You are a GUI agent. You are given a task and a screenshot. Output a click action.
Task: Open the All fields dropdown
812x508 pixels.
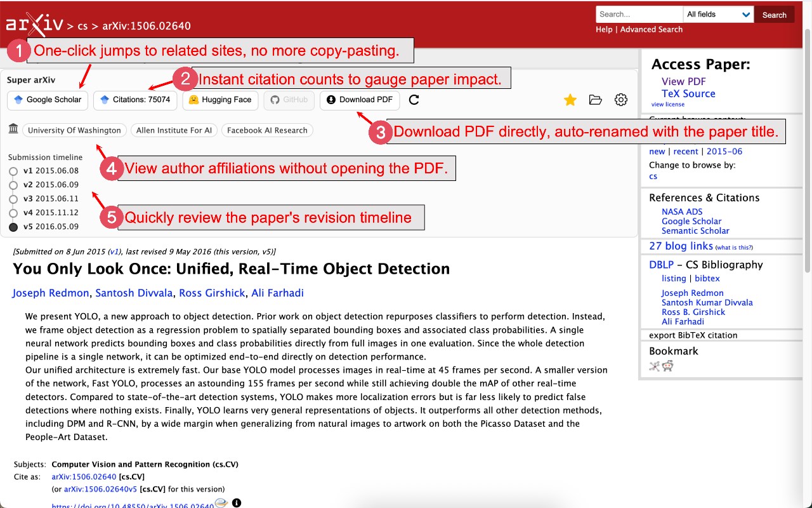tap(719, 15)
